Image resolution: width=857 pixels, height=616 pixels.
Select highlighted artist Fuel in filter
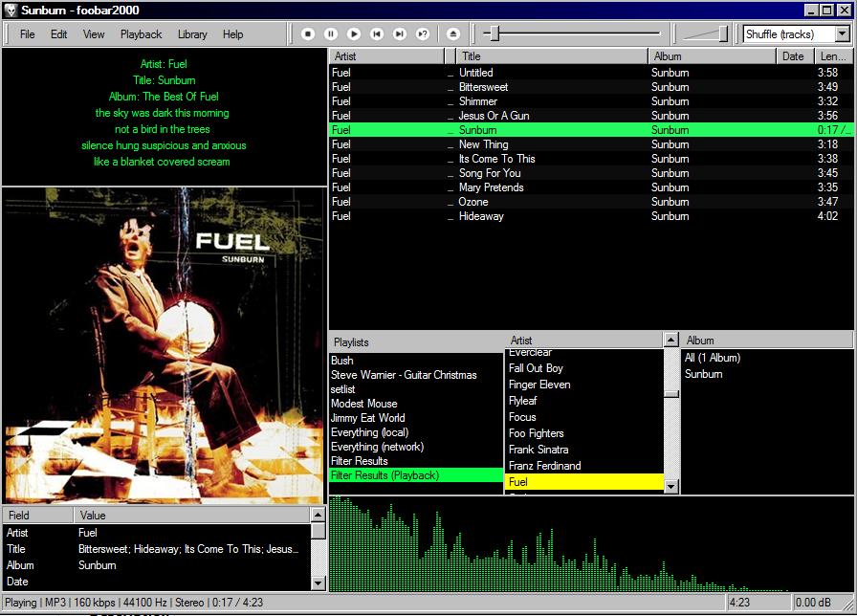(x=584, y=482)
